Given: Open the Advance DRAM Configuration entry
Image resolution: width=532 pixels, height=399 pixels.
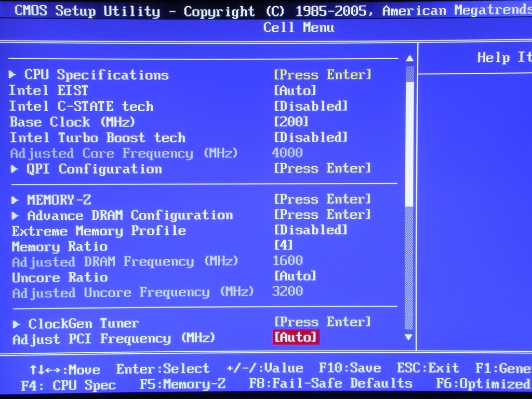Looking at the screenshot, I should point(130,216).
